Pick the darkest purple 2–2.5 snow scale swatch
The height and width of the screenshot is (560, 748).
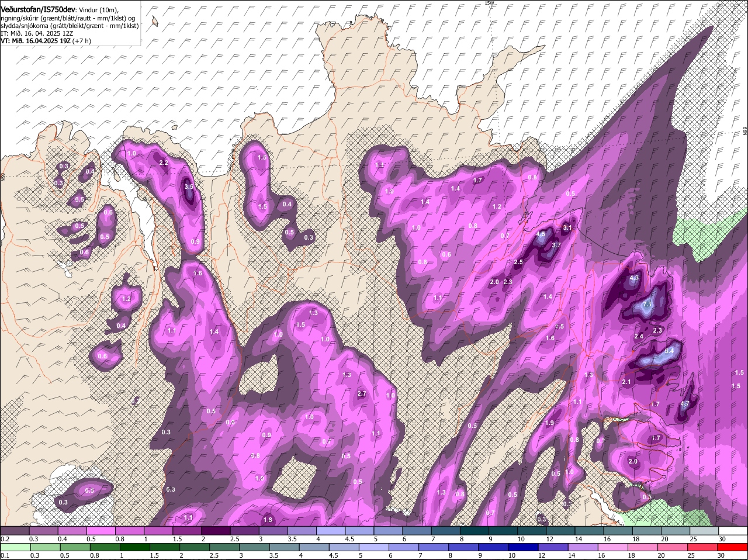coord(216,530)
